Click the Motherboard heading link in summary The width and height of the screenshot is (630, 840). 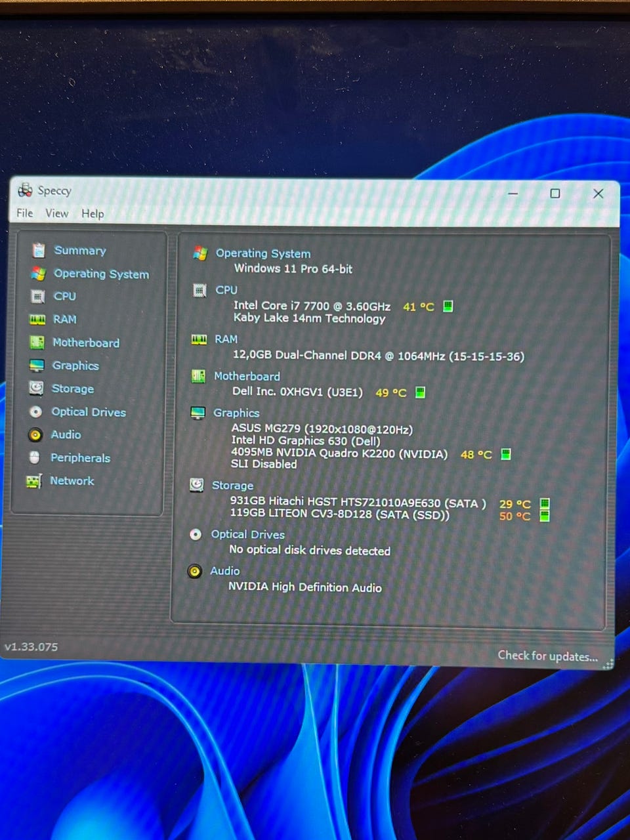(x=247, y=376)
